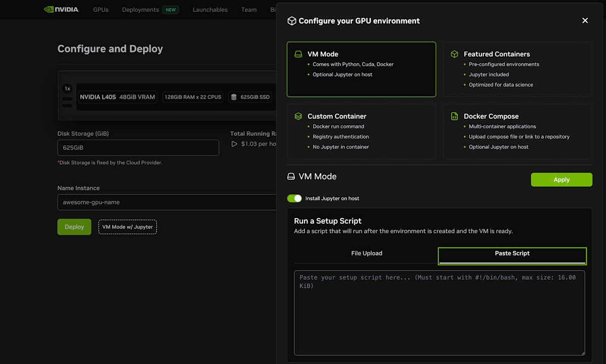Select the VM Mode environment option
The image size is (606, 364).
click(361, 69)
